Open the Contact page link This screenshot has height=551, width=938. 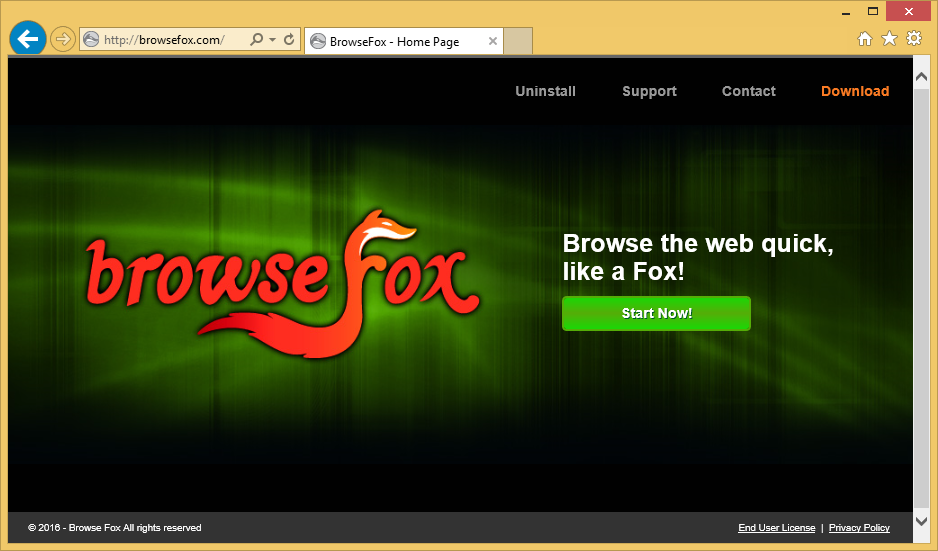[x=748, y=91]
